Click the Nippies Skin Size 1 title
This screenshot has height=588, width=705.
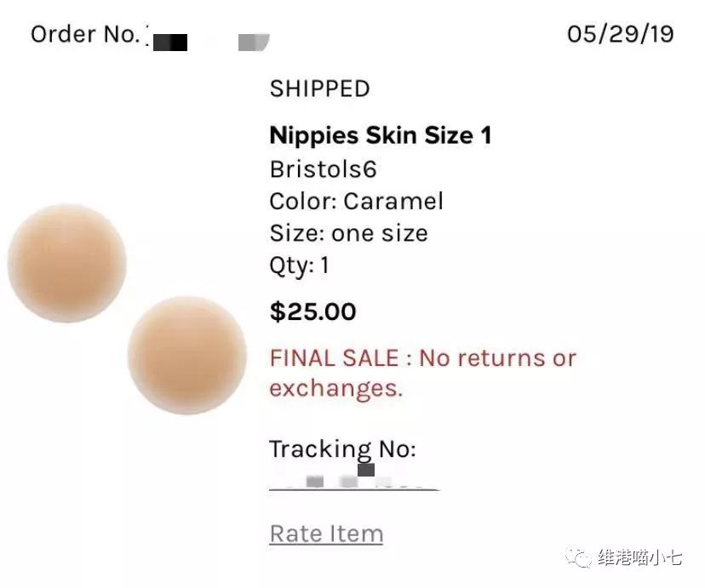click(x=381, y=135)
